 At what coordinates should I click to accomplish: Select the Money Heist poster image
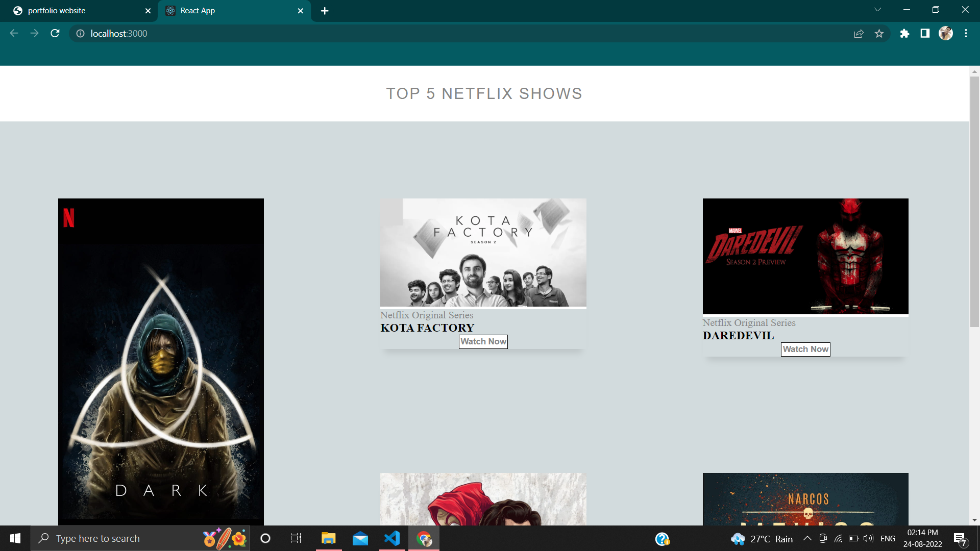point(483,499)
